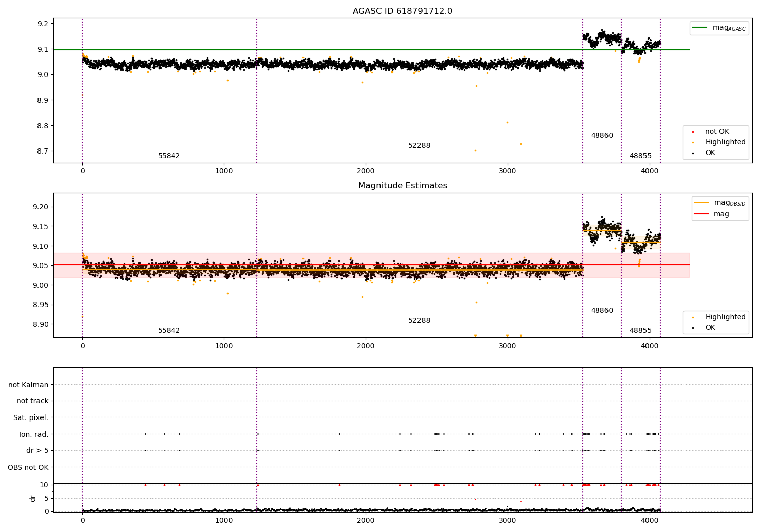Click the "Magnitude Estimates" plot title
760x532 pixels.
point(402,186)
